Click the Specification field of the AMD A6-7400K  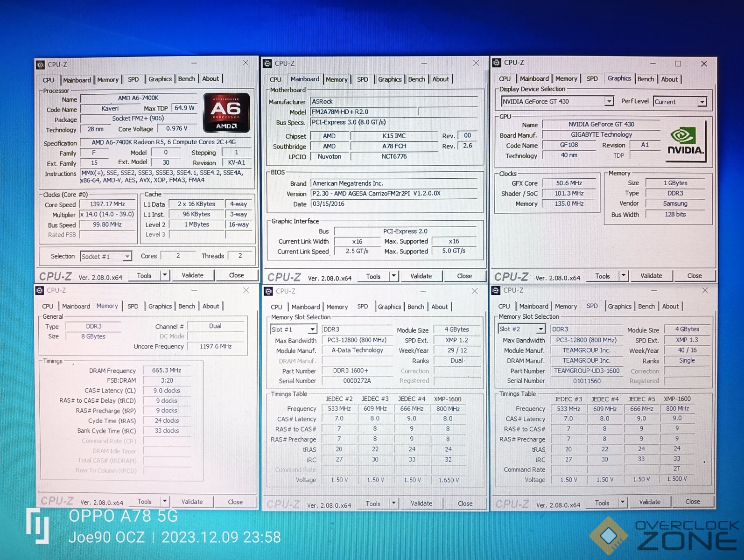coord(166,142)
